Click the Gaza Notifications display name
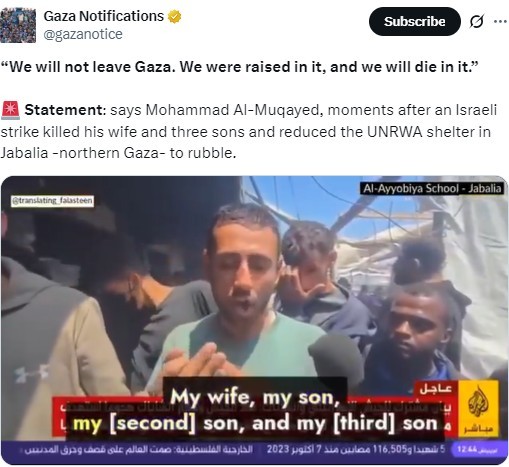509x467 pixels. coord(104,16)
